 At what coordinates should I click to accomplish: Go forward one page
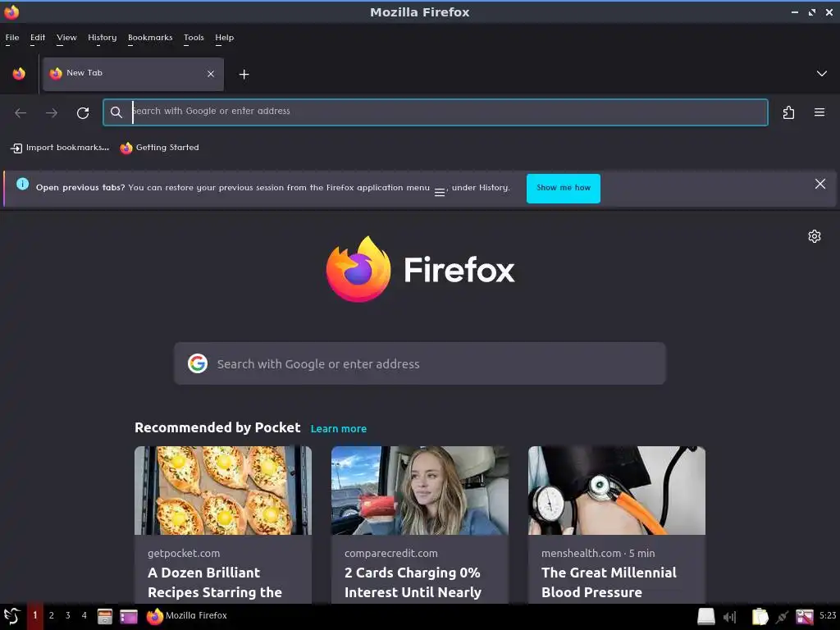[x=52, y=112]
